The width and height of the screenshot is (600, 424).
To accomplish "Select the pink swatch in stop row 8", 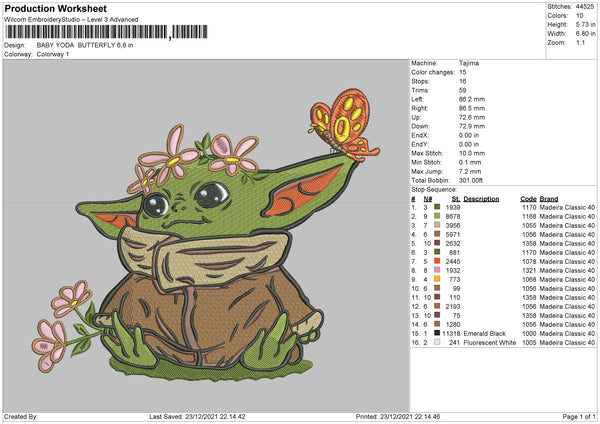I will pos(437,271).
